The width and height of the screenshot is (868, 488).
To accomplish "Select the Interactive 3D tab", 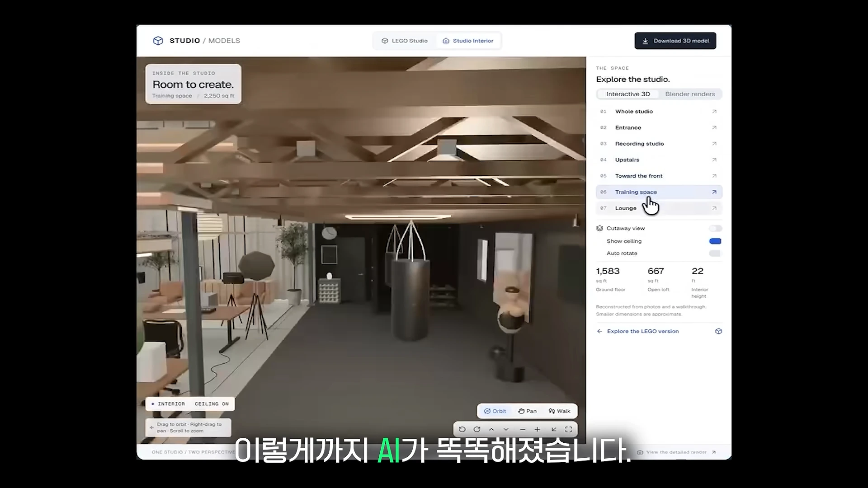I will coord(628,94).
